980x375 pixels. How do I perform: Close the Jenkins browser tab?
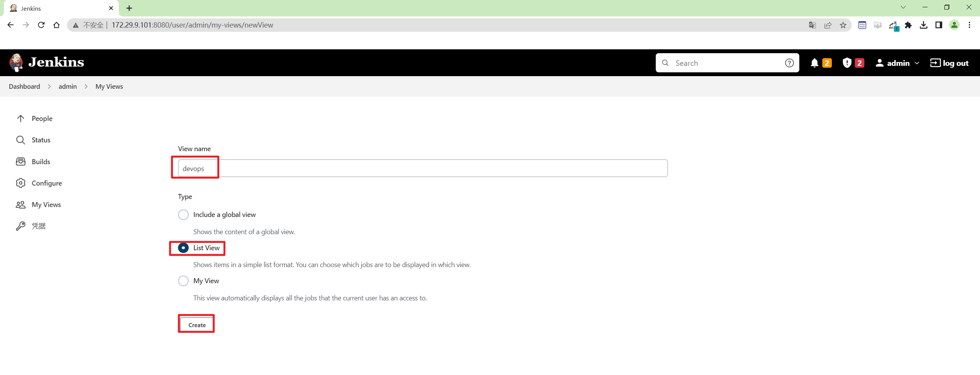click(x=111, y=8)
